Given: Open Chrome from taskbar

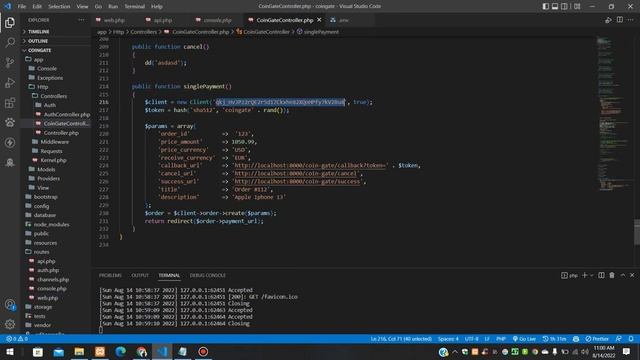Looking at the screenshot, I should click(x=141, y=351).
